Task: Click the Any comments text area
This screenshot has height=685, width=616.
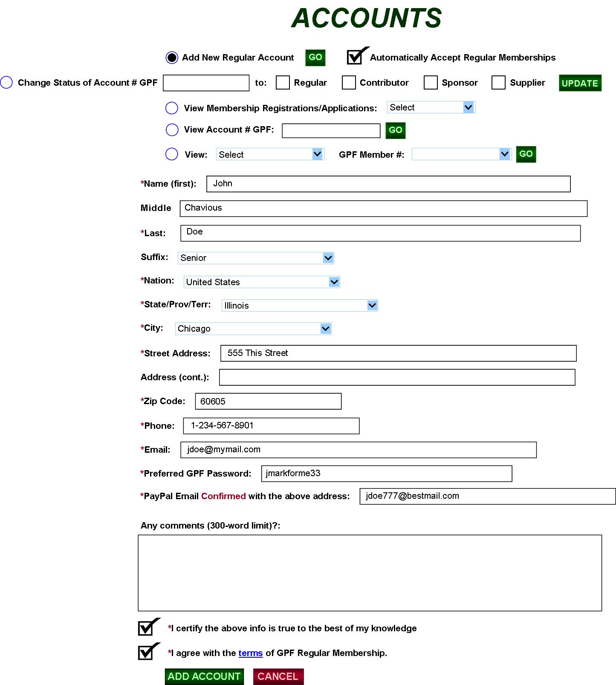Action: [x=370, y=573]
